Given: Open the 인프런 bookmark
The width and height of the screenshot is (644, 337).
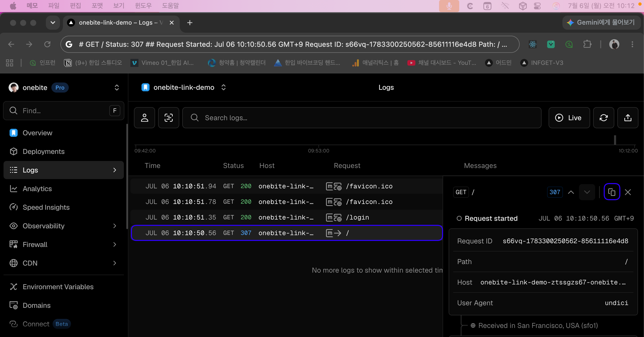Looking at the screenshot, I should click(43, 63).
